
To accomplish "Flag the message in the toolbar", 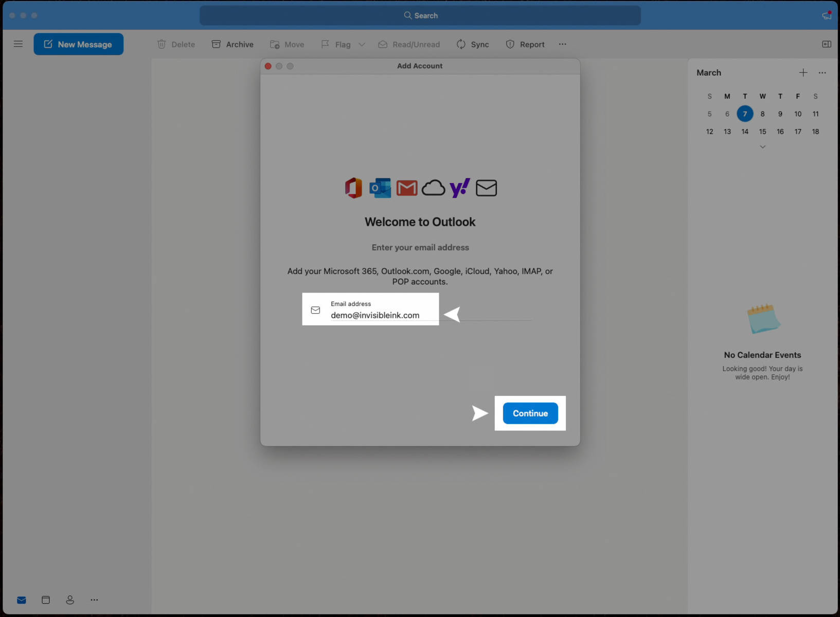I will point(335,44).
